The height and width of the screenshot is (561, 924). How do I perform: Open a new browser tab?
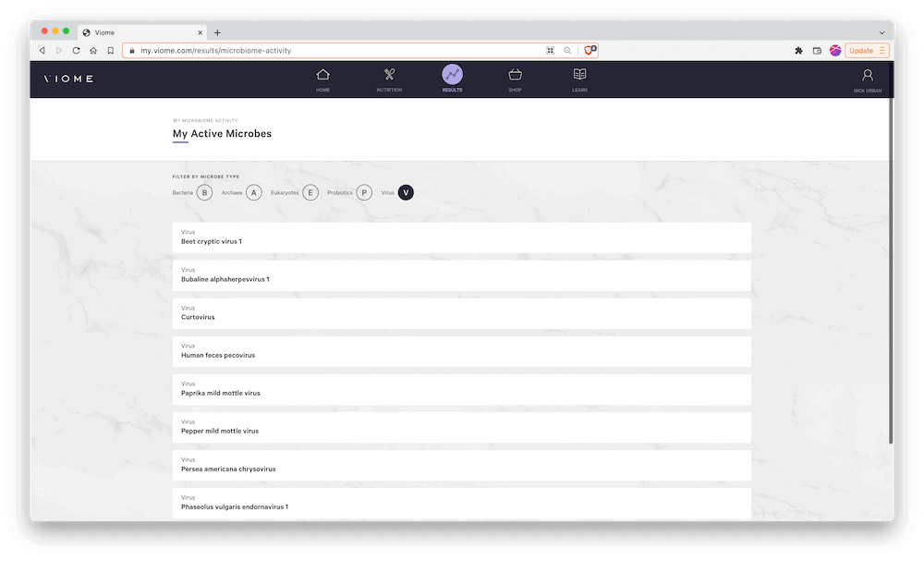[x=217, y=32]
